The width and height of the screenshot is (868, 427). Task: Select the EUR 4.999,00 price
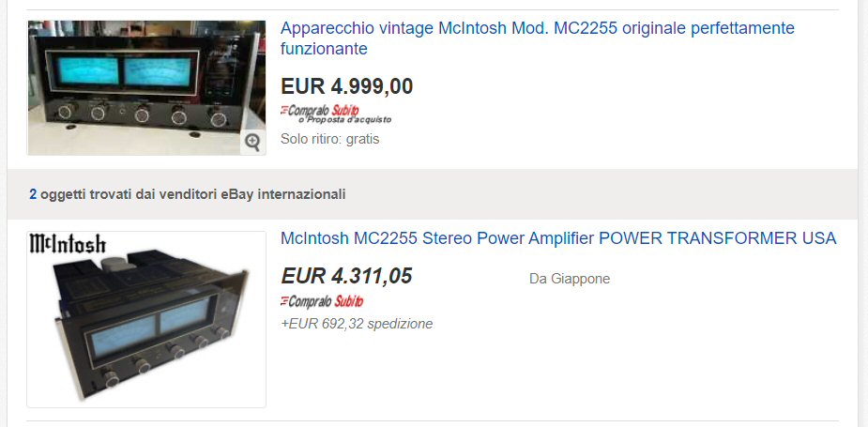tap(346, 85)
